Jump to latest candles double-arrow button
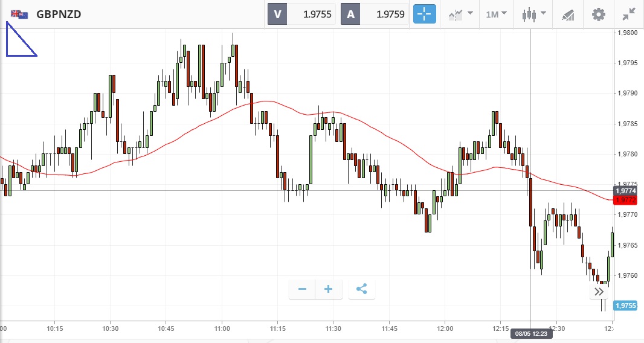This screenshot has height=343, width=644. click(x=599, y=292)
